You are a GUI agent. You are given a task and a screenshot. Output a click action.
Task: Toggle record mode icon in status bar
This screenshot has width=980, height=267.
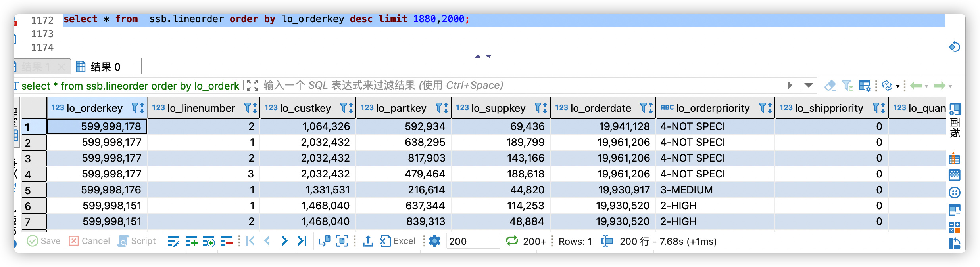point(607,241)
